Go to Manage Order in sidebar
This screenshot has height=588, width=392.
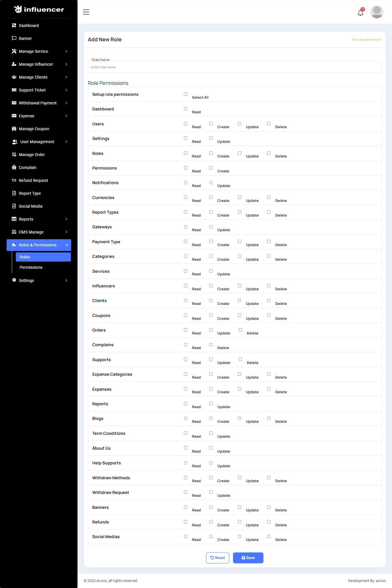(x=32, y=155)
